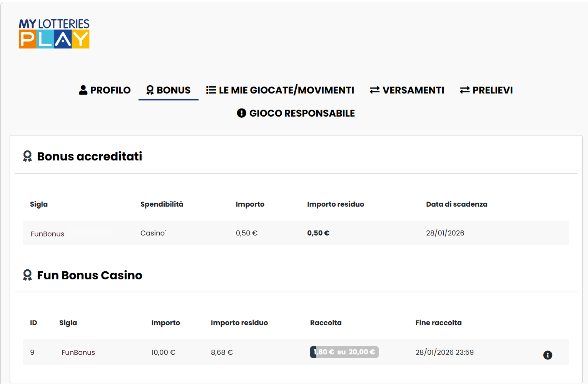
Task: Click the ID value 9 cell
Action: pos(32,352)
